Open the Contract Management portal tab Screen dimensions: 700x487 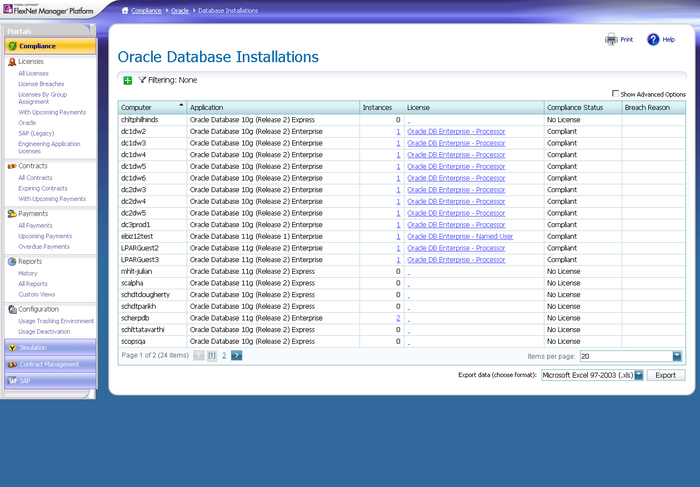point(49,364)
